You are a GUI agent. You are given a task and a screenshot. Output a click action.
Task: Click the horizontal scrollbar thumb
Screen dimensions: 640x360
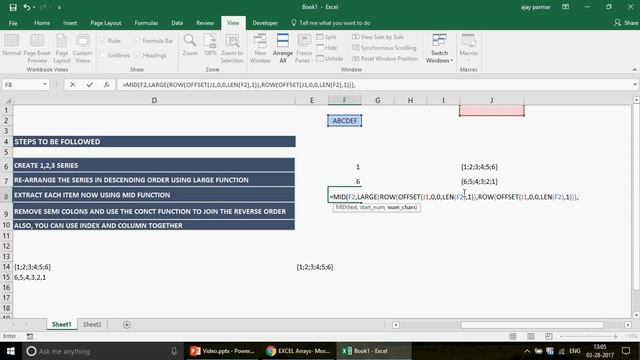click(x=532, y=325)
